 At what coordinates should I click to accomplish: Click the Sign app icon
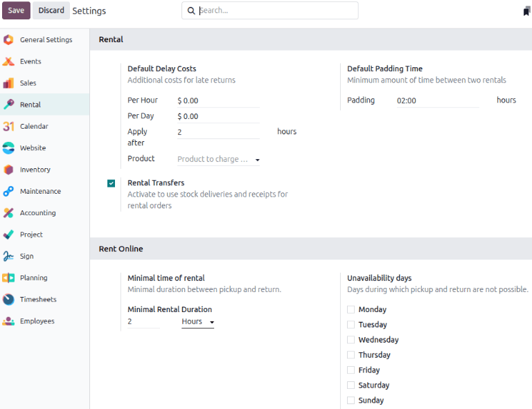pyautogui.click(x=8, y=256)
